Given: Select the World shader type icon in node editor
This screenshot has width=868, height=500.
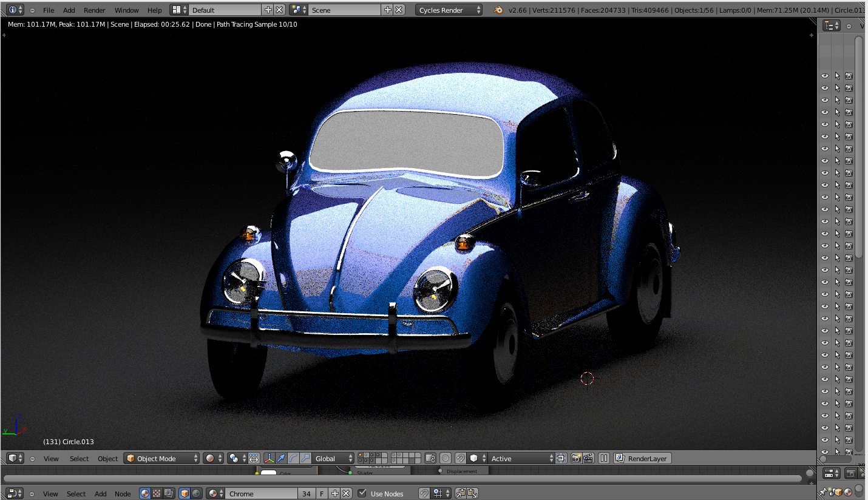Looking at the screenshot, I should 195,493.
